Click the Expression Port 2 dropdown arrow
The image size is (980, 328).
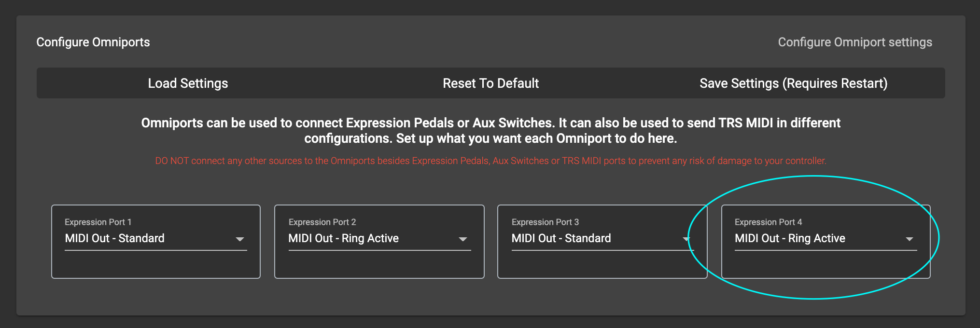pyautogui.click(x=463, y=239)
